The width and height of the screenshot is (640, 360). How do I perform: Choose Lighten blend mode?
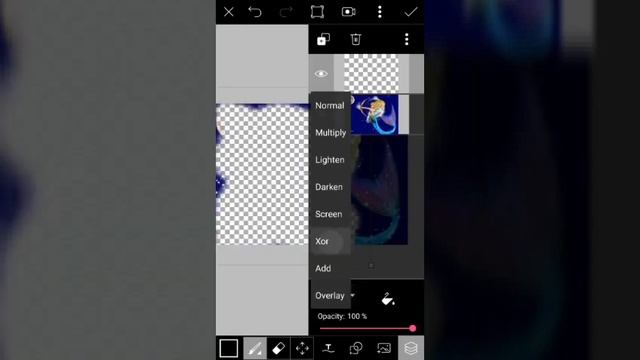(x=330, y=160)
